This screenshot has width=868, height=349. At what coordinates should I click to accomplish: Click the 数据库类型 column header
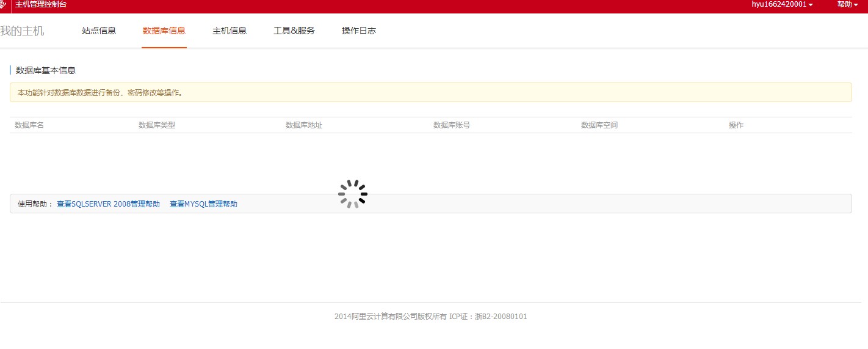pos(157,125)
